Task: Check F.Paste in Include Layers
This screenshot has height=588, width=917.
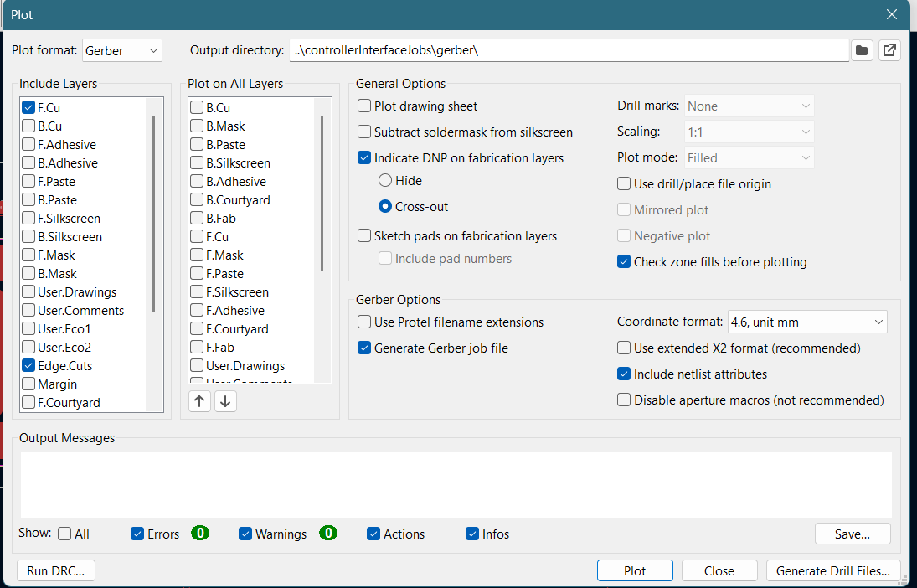Action: (28, 182)
